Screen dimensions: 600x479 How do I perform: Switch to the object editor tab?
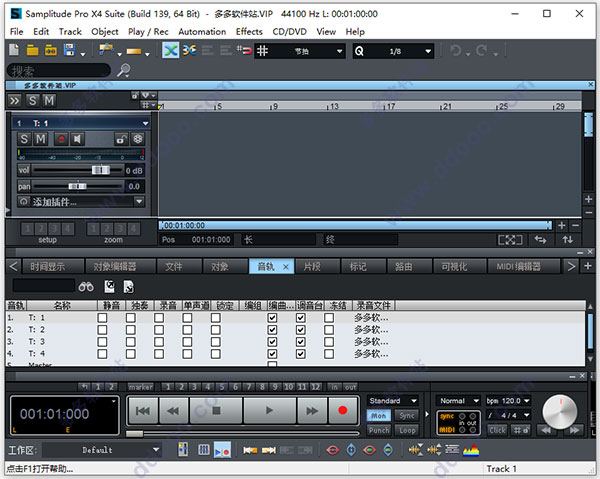coord(120,267)
